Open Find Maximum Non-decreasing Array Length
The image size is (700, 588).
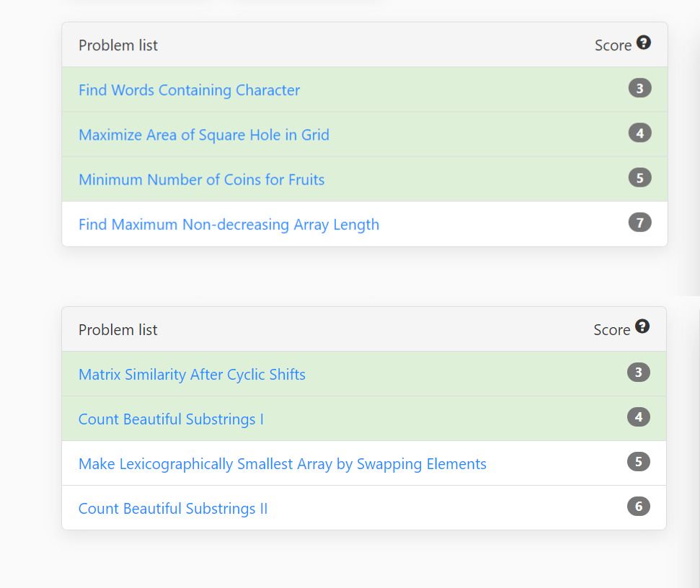[229, 224]
